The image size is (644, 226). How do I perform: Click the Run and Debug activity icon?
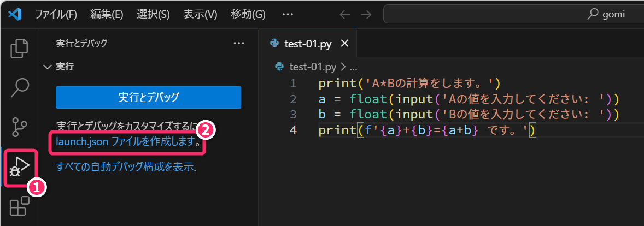[x=20, y=166]
